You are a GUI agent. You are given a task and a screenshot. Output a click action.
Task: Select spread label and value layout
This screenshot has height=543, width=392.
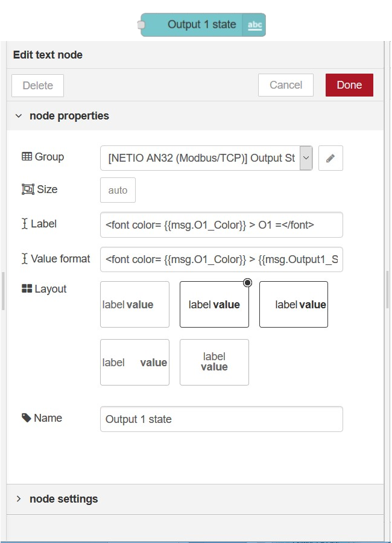click(134, 362)
